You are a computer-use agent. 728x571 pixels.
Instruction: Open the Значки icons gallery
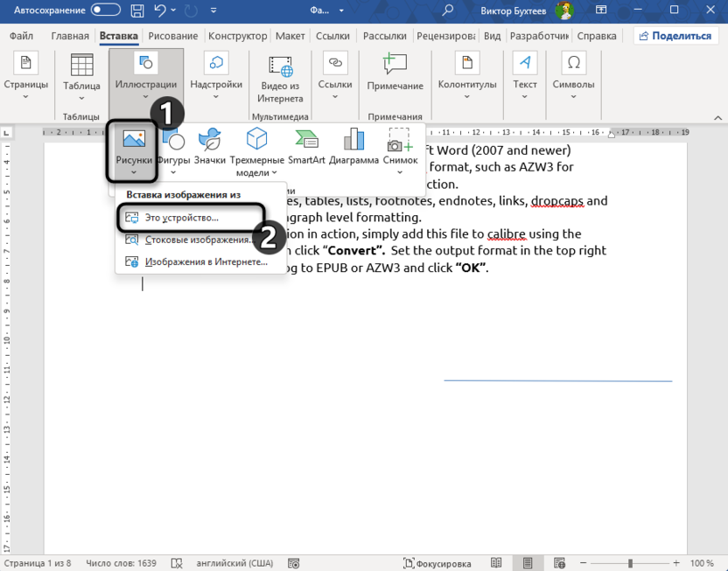click(210, 146)
